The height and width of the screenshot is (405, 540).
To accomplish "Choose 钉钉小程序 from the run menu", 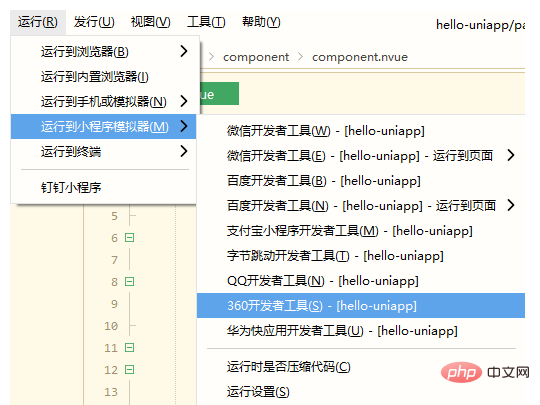I will (x=104, y=188).
